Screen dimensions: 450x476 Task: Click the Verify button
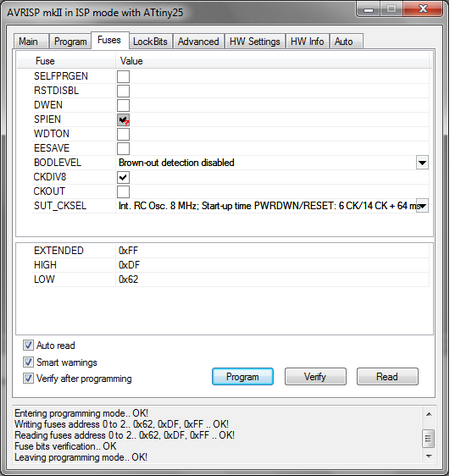click(x=315, y=377)
